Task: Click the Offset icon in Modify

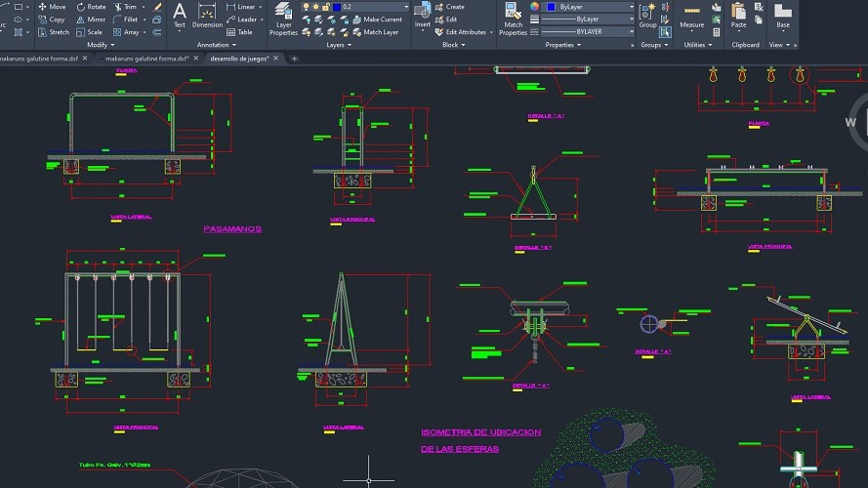Action: 157,32
